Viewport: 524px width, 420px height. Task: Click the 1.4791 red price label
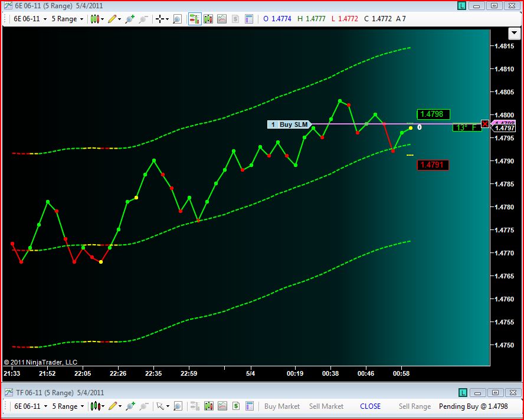(433, 165)
